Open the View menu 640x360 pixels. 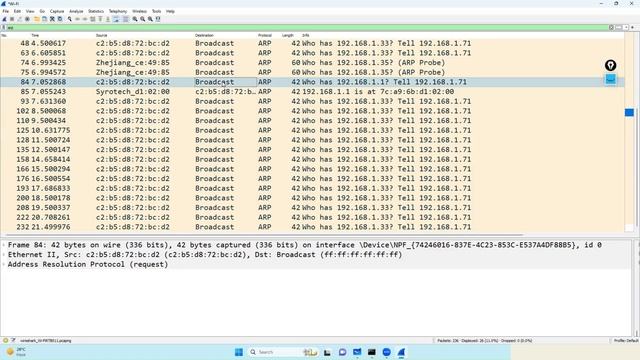coord(30,11)
